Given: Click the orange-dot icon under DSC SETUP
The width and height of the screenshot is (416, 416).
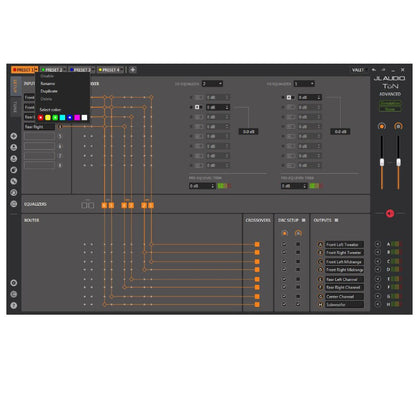Looking at the screenshot, I should tap(284, 233).
